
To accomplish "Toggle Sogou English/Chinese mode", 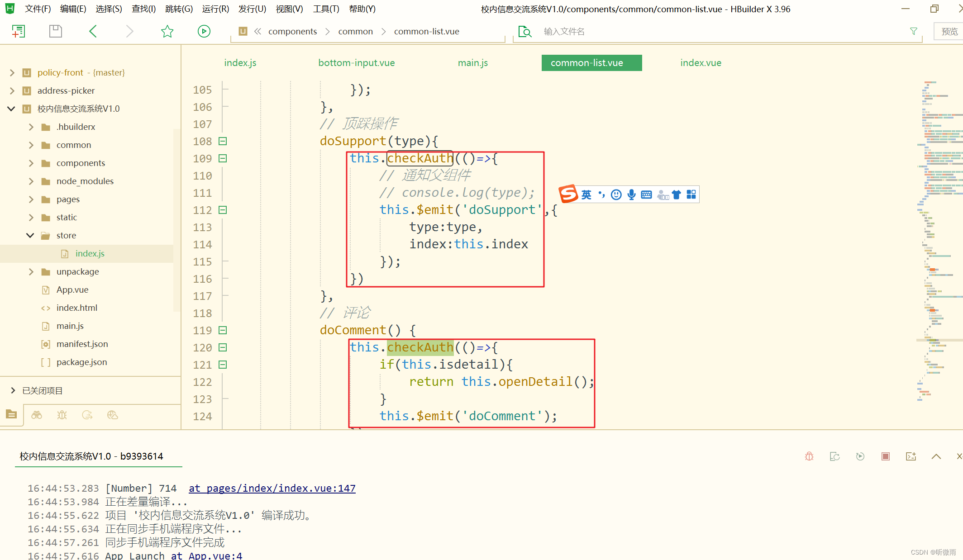I will click(x=586, y=195).
